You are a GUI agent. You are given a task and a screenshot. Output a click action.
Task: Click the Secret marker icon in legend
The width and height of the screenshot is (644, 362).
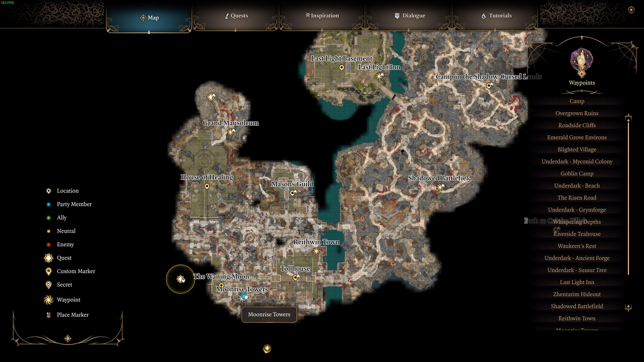click(49, 285)
